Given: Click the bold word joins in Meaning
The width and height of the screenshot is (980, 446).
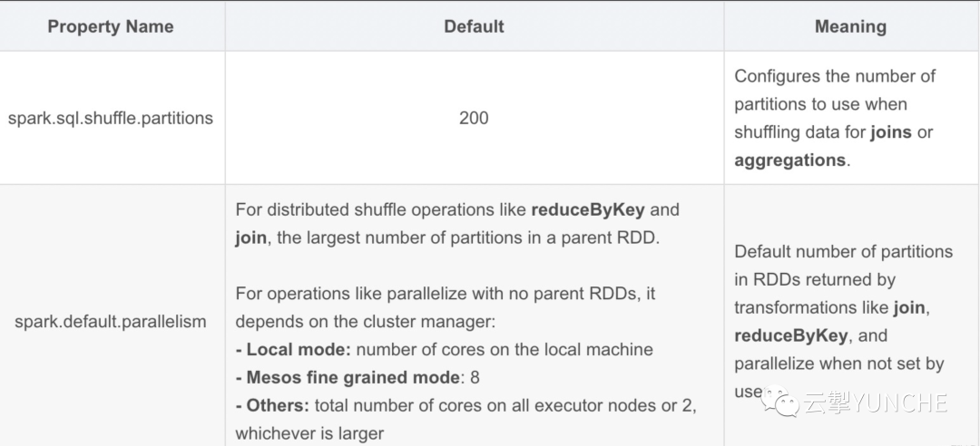Looking at the screenshot, I should pyautogui.click(x=891, y=132).
